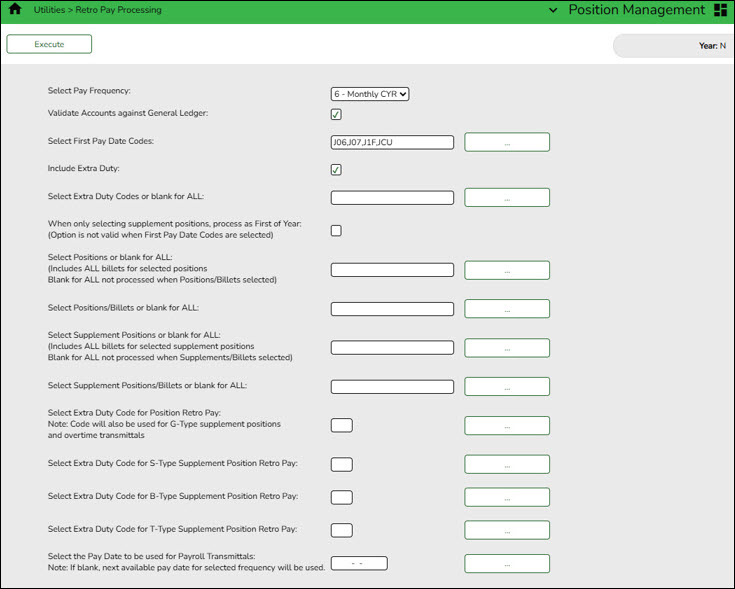The image size is (735, 589).
Task: Browse Positions using ellipsis button
Action: click(507, 270)
